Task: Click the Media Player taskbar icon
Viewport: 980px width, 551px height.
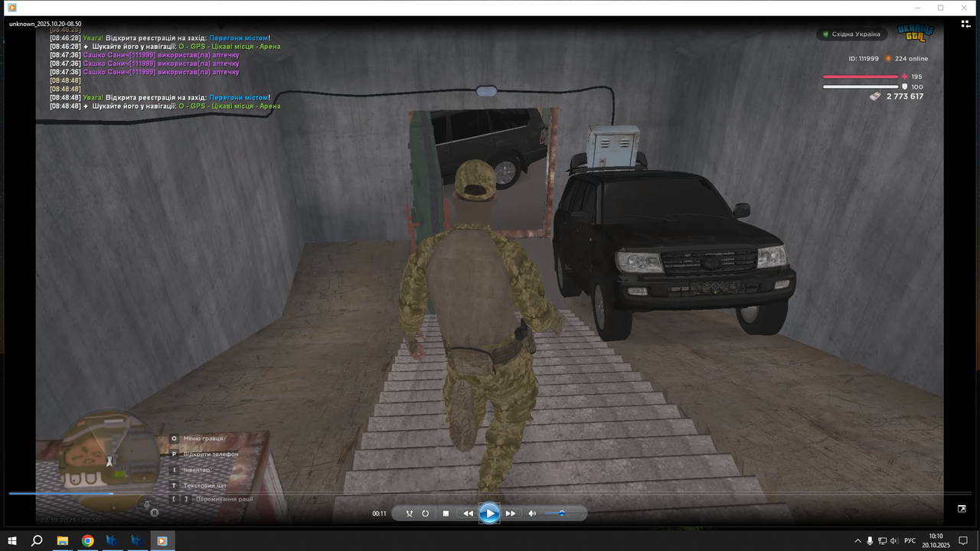Action: [x=162, y=541]
